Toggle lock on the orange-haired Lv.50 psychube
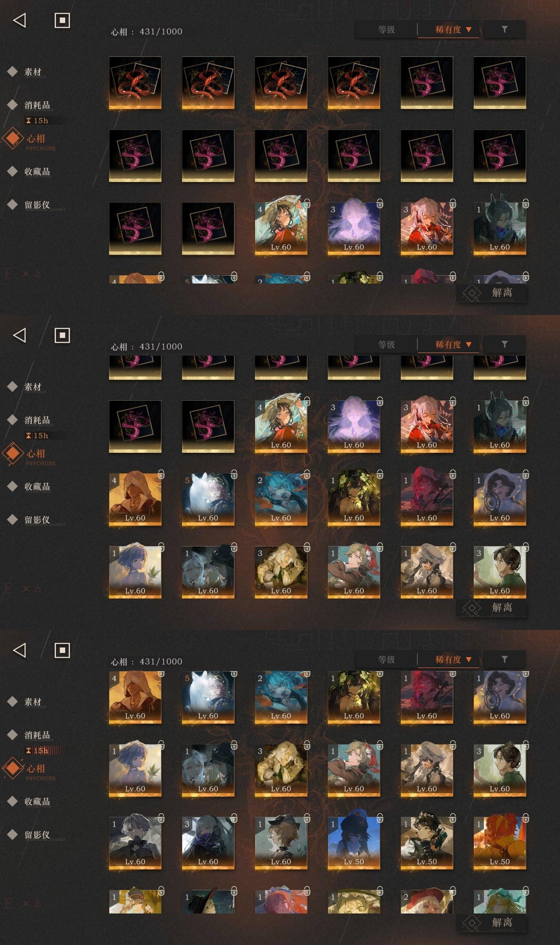560x945 pixels. point(525,818)
